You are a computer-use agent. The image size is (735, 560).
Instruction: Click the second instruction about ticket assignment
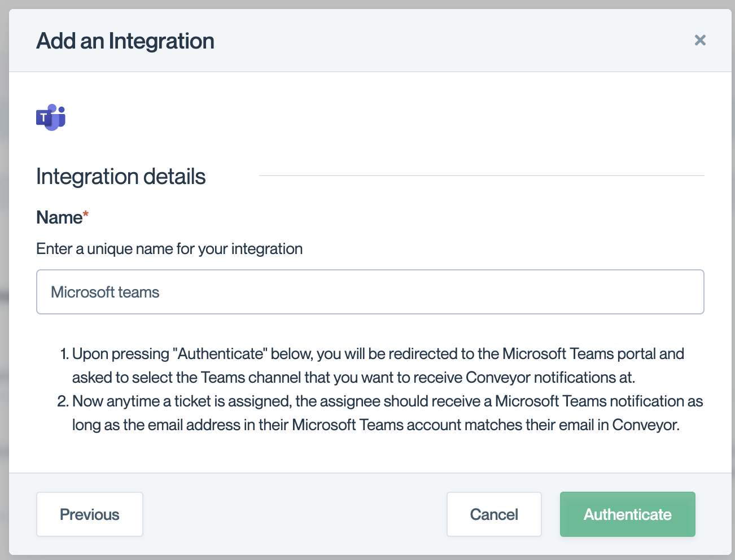pyautogui.click(x=387, y=413)
